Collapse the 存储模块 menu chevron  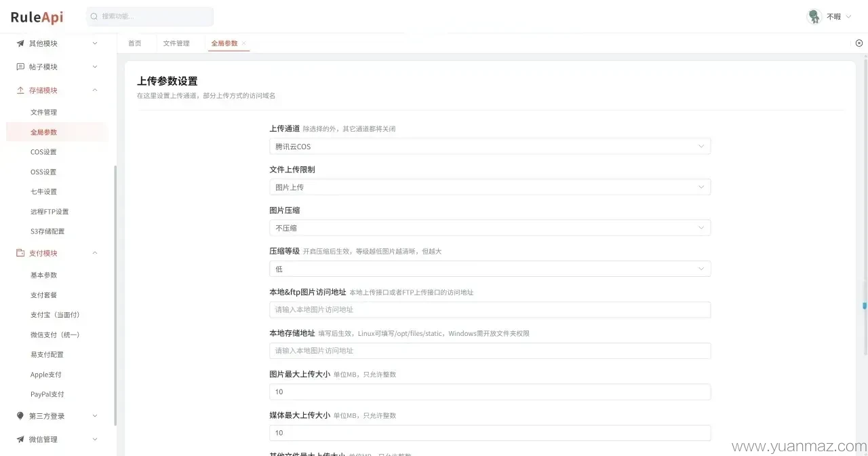tap(95, 90)
